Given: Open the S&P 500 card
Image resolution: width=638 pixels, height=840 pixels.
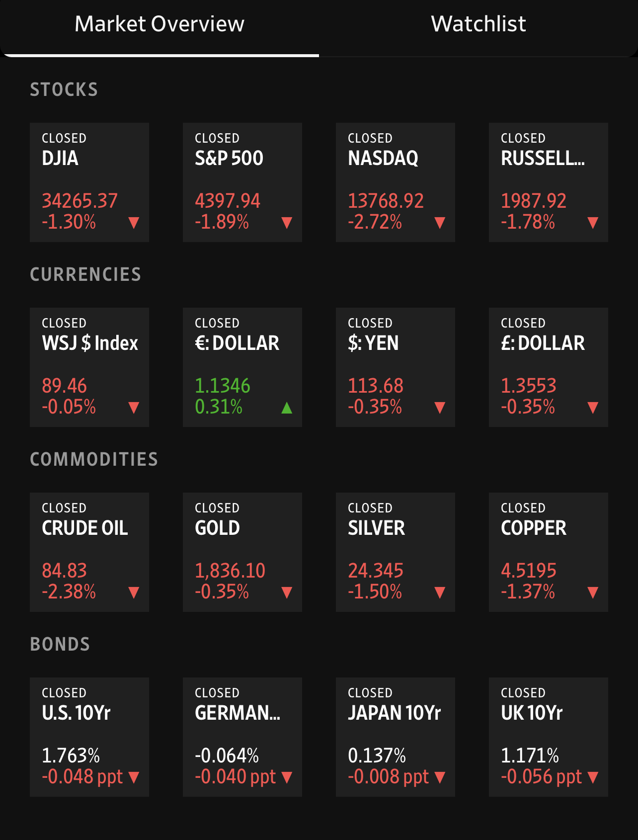Looking at the screenshot, I should pyautogui.click(x=242, y=182).
